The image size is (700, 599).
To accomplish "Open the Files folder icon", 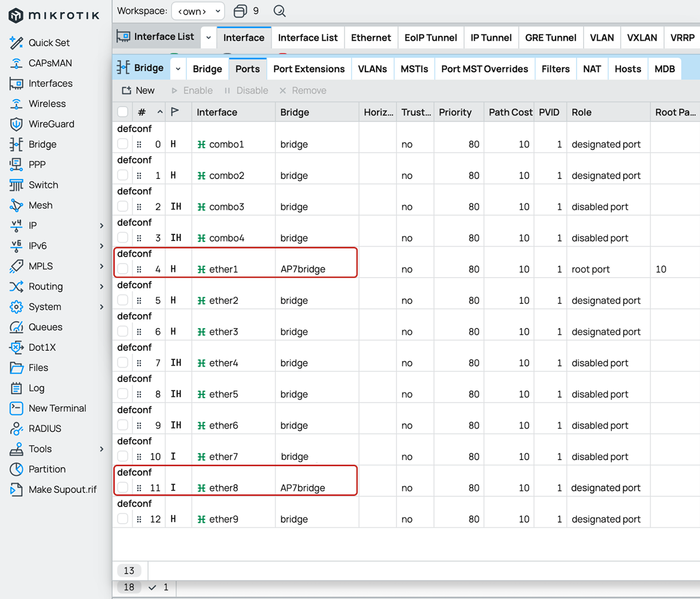I will tap(16, 368).
